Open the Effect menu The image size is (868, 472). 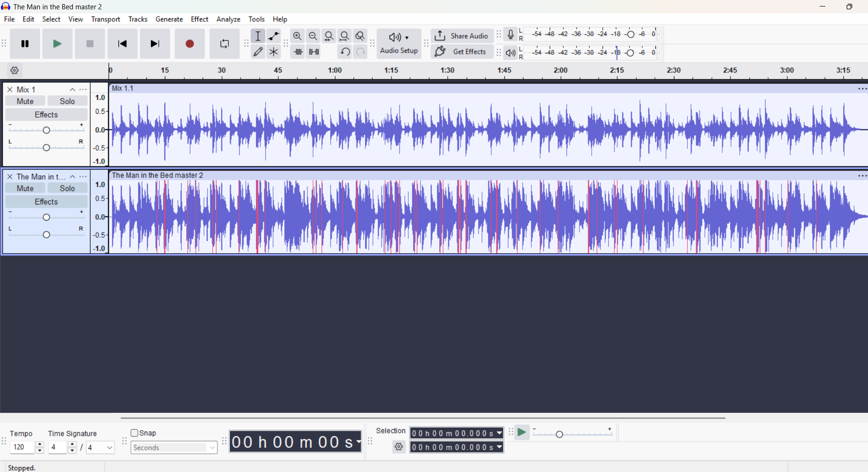199,19
